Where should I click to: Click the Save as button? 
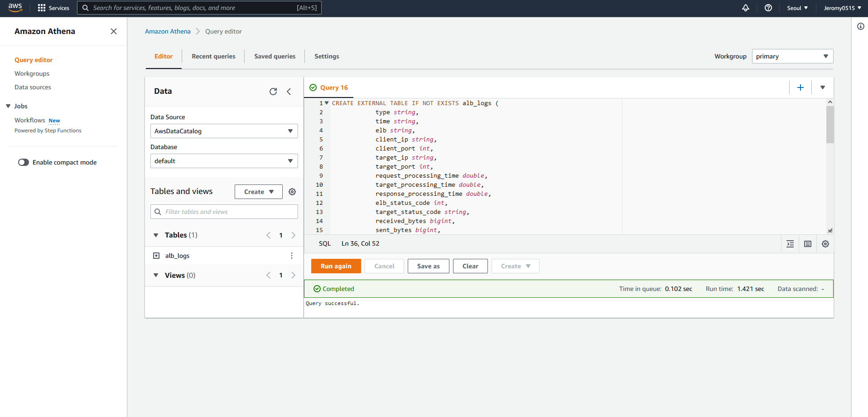click(429, 266)
